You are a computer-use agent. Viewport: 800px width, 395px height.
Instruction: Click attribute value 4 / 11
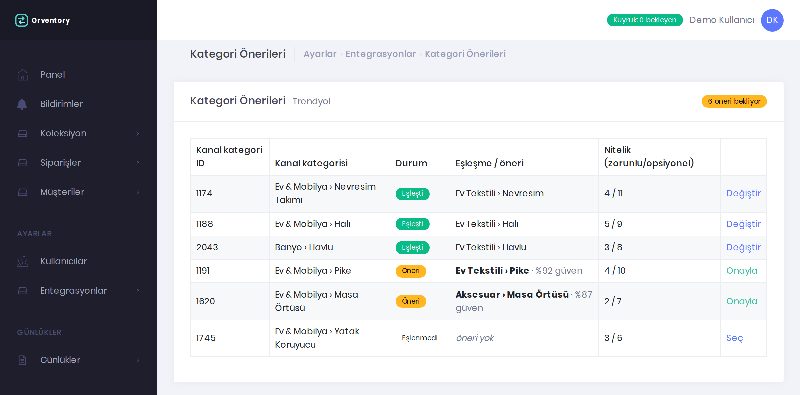coord(613,193)
